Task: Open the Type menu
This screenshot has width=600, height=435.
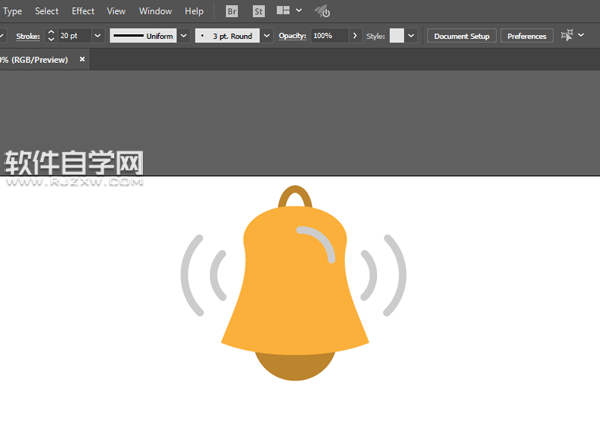Action: (12, 11)
